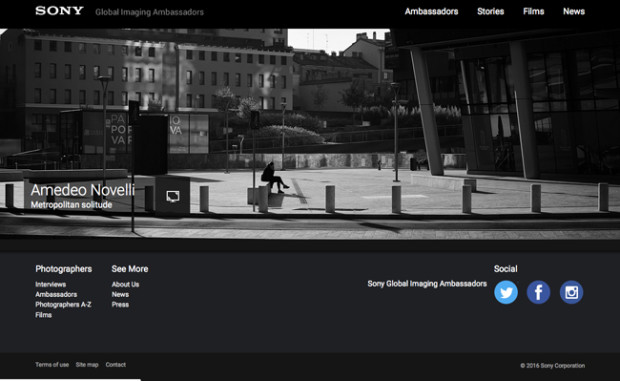The image size is (620, 381).
Task: Click the SONY logo
Action: click(59, 11)
